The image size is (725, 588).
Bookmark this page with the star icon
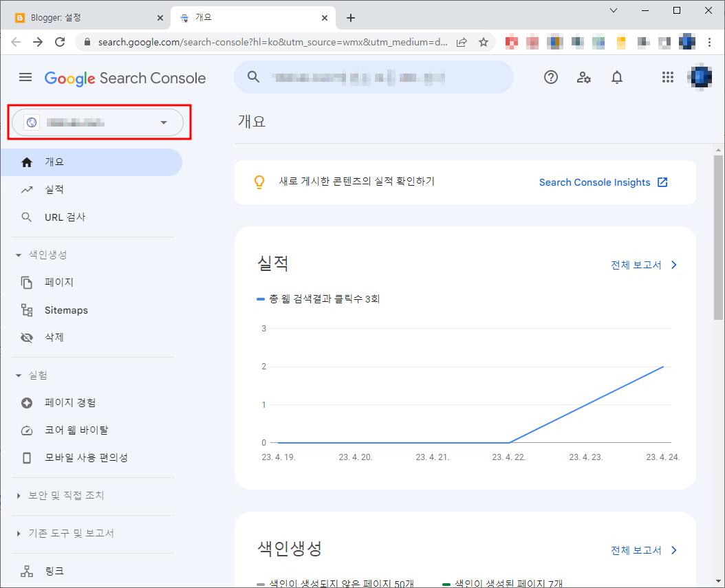click(483, 43)
